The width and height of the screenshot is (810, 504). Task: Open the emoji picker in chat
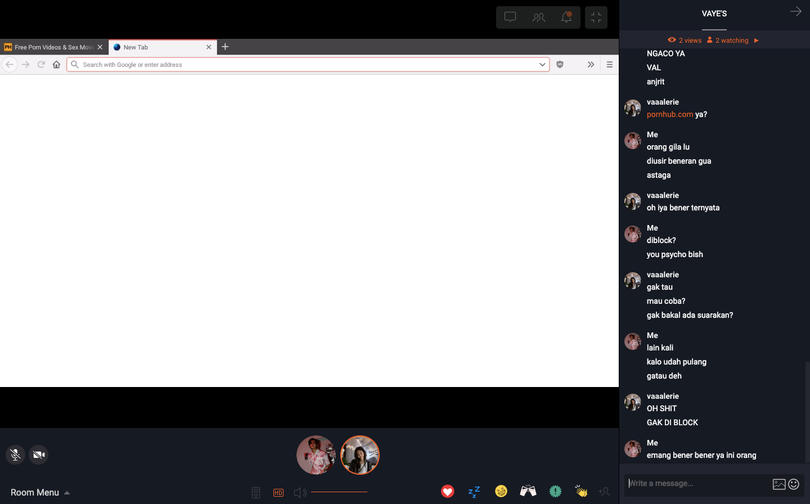793,484
